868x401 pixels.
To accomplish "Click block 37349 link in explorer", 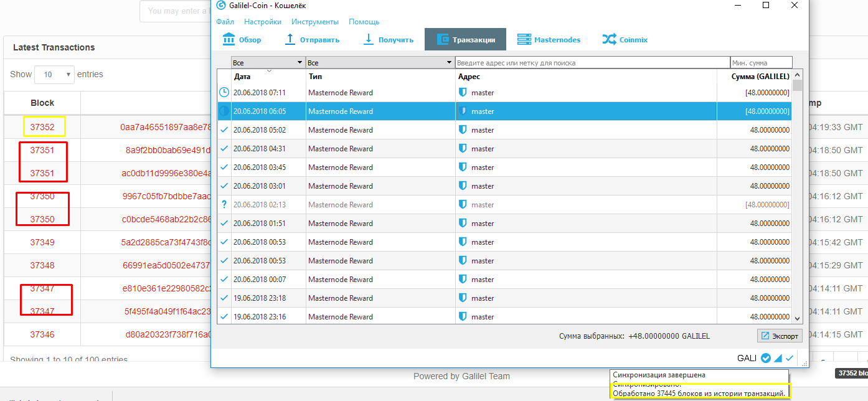I will 42,242.
